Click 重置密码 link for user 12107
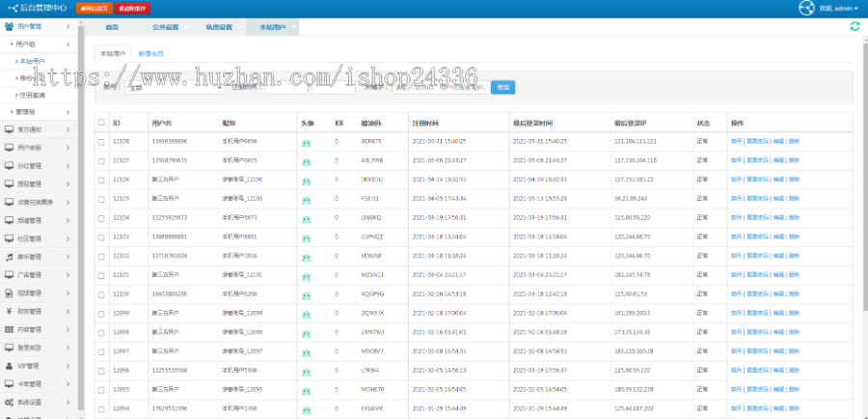Image resolution: width=868 pixels, height=419 pixels. click(x=757, y=160)
